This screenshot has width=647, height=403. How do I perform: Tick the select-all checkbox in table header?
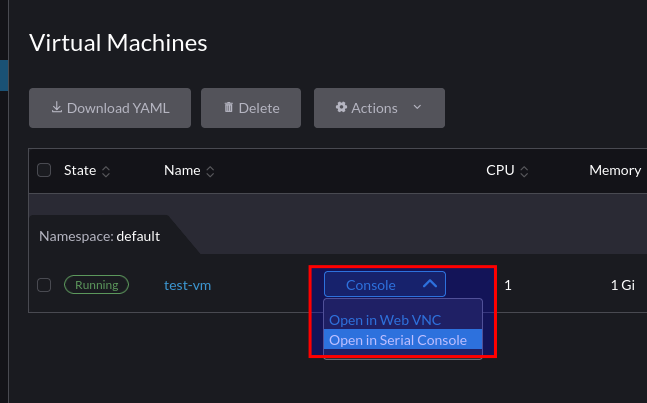[44, 170]
